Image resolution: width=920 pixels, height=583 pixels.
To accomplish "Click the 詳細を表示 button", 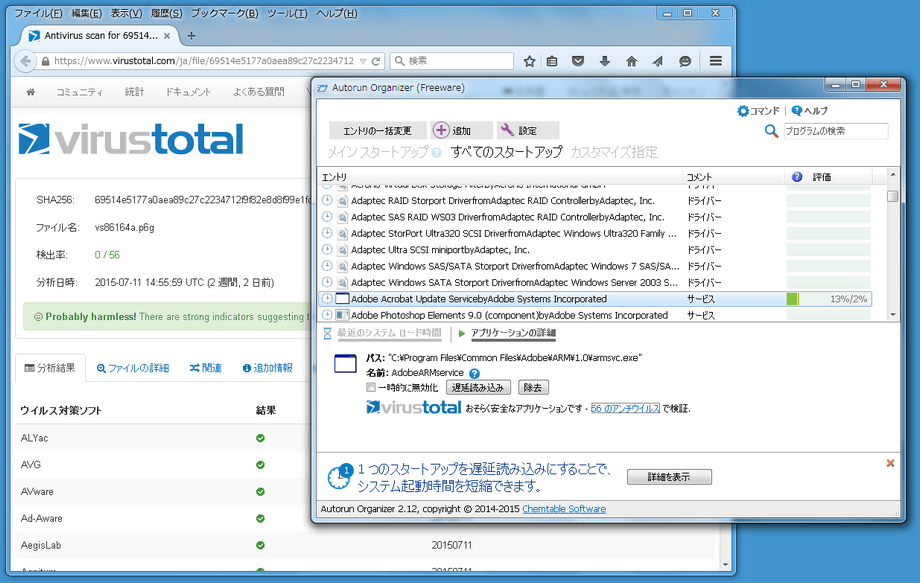I will pyautogui.click(x=669, y=477).
